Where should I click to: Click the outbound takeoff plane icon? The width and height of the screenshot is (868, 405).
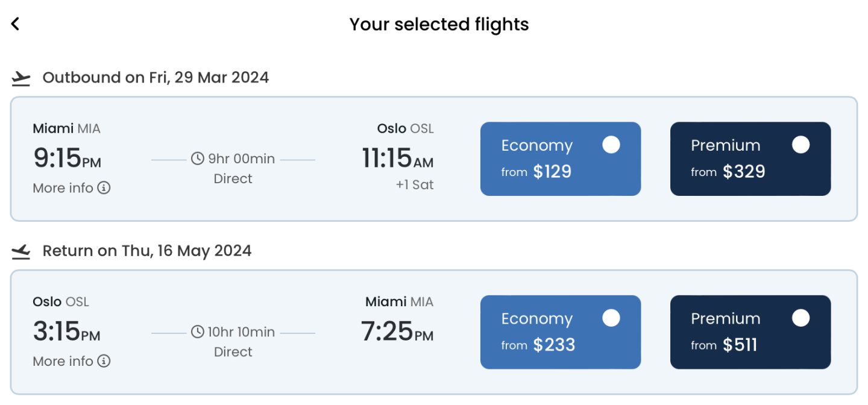(x=21, y=78)
